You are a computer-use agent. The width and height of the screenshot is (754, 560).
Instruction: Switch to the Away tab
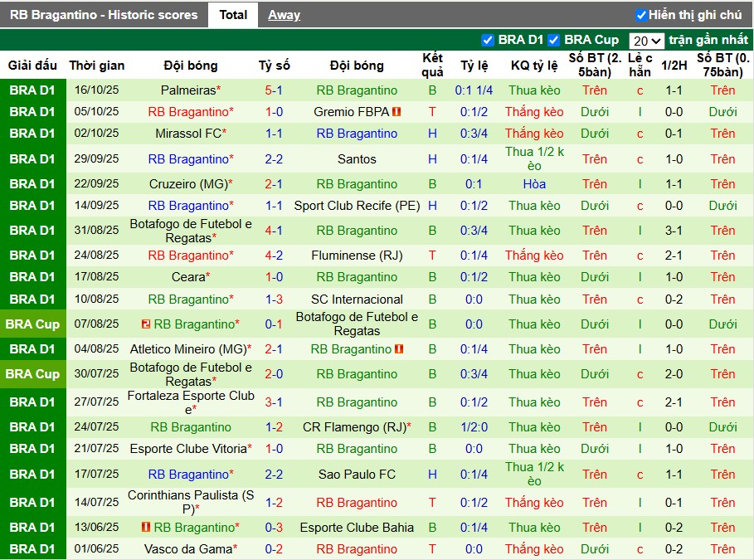284,15
